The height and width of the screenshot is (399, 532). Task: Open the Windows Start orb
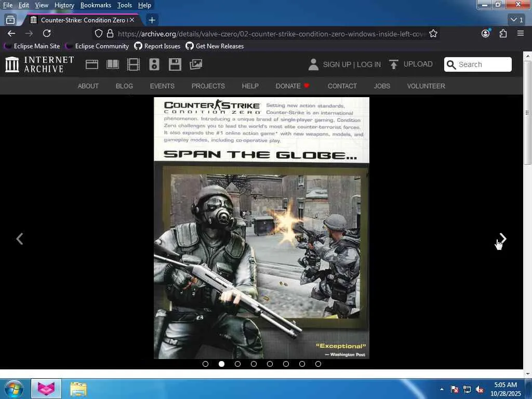coord(14,389)
